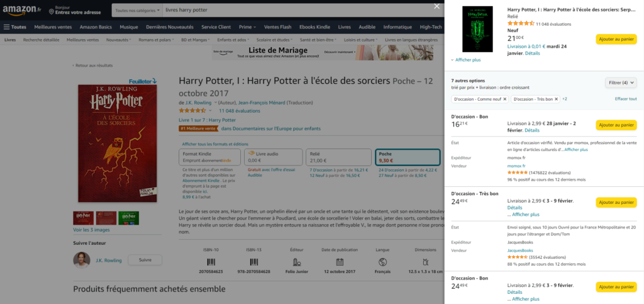Remove the 'D'occasion - Très bon' filter chip

click(x=557, y=99)
